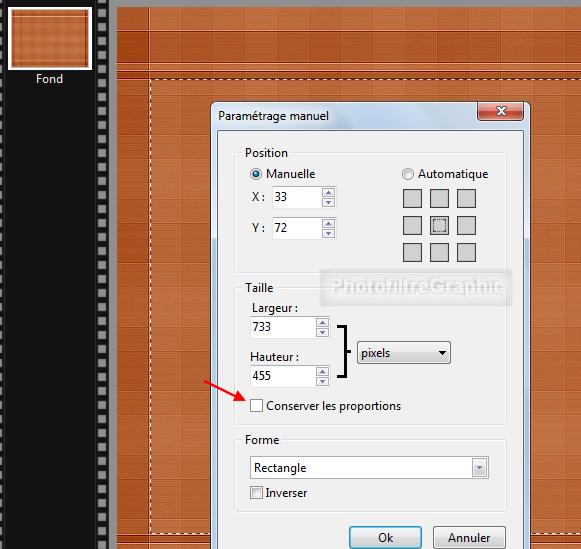Select the center automatic position square

[x=439, y=225]
